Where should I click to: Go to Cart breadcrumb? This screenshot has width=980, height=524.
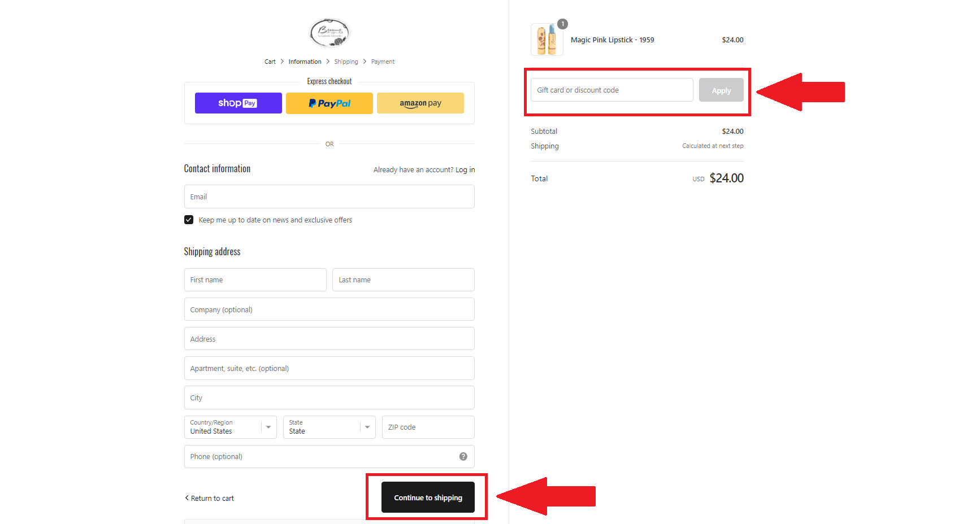pyautogui.click(x=270, y=62)
